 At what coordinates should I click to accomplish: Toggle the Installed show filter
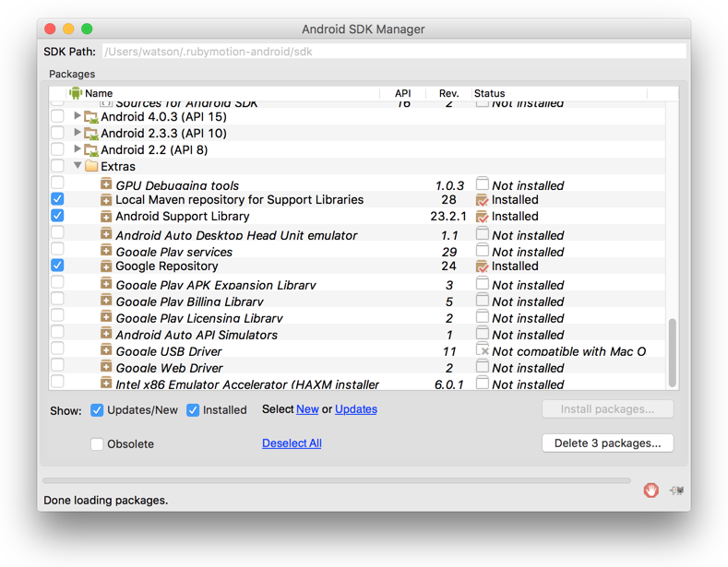pos(193,410)
